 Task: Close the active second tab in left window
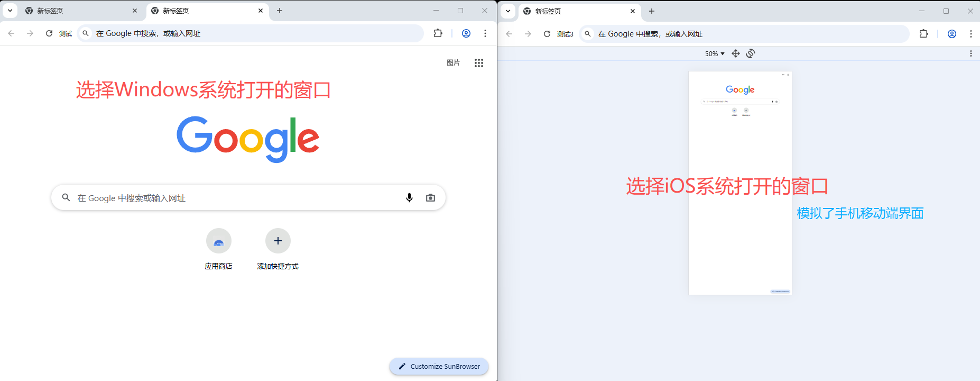click(x=261, y=11)
